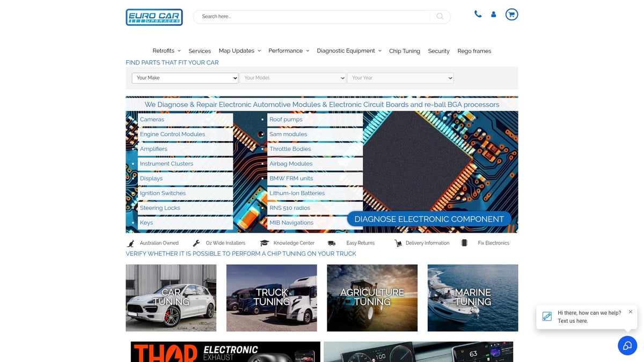
Task: Click the Displays link
Action: click(x=151, y=179)
